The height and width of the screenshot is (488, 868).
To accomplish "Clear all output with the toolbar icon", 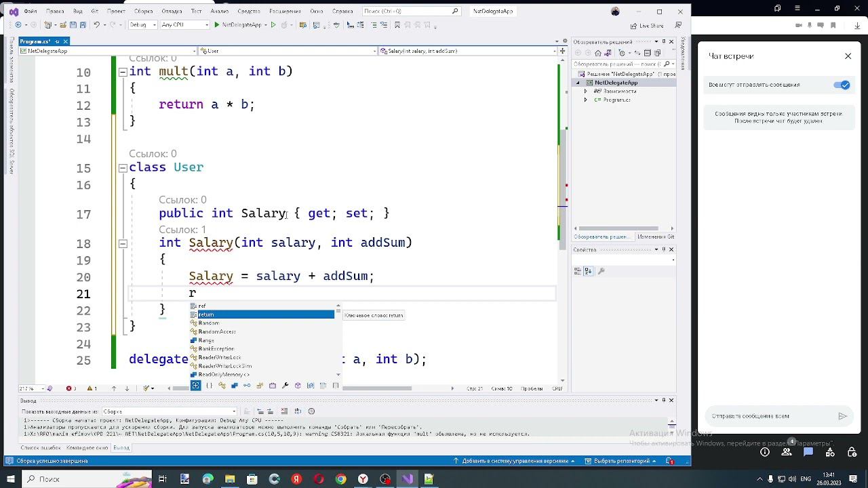I will point(285,411).
